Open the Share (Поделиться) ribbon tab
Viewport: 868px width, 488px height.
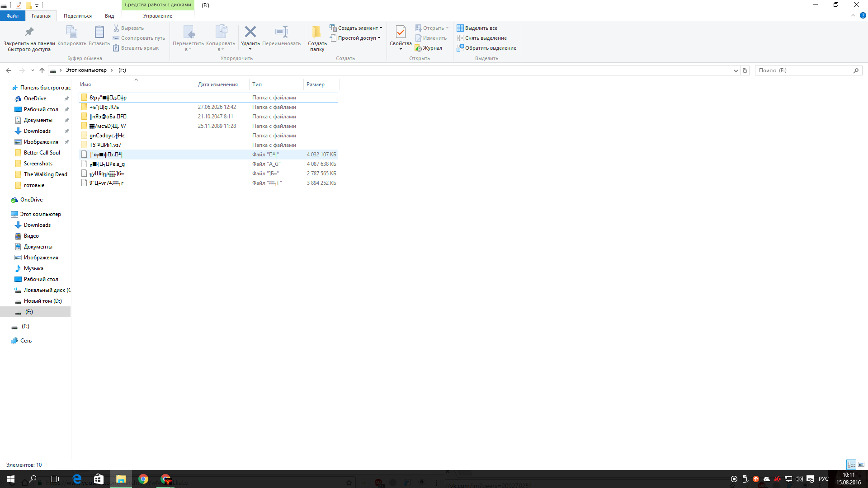[78, 16]
